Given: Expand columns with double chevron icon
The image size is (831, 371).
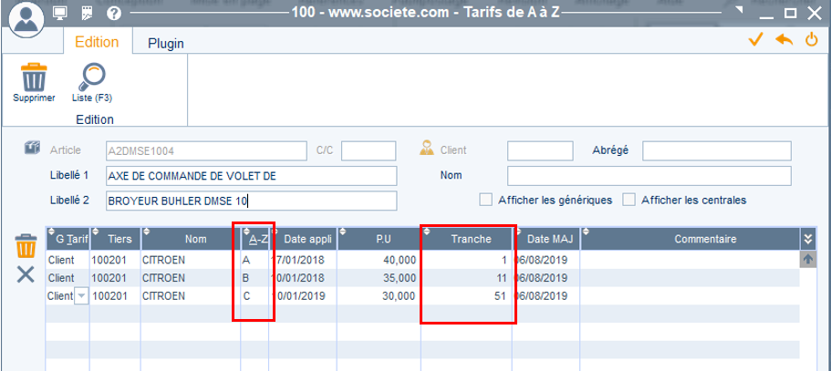Looking at the screenshot, I should 807,239.
